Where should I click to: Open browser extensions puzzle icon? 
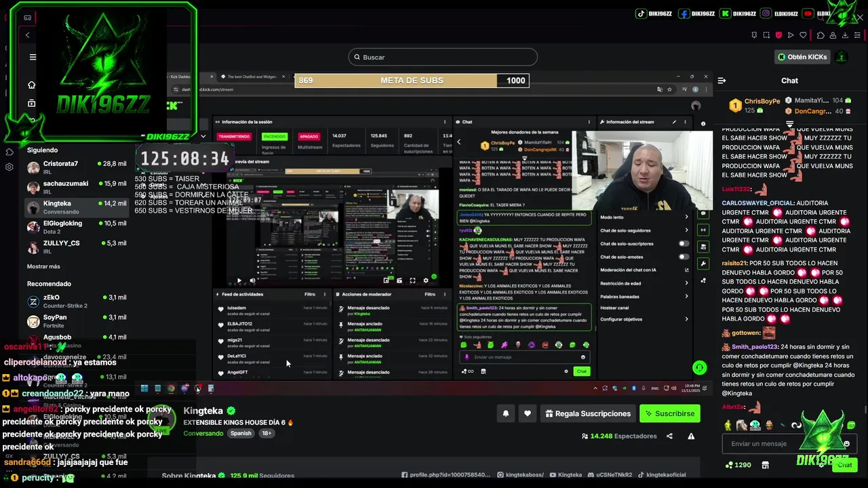[x=821, y=35]
